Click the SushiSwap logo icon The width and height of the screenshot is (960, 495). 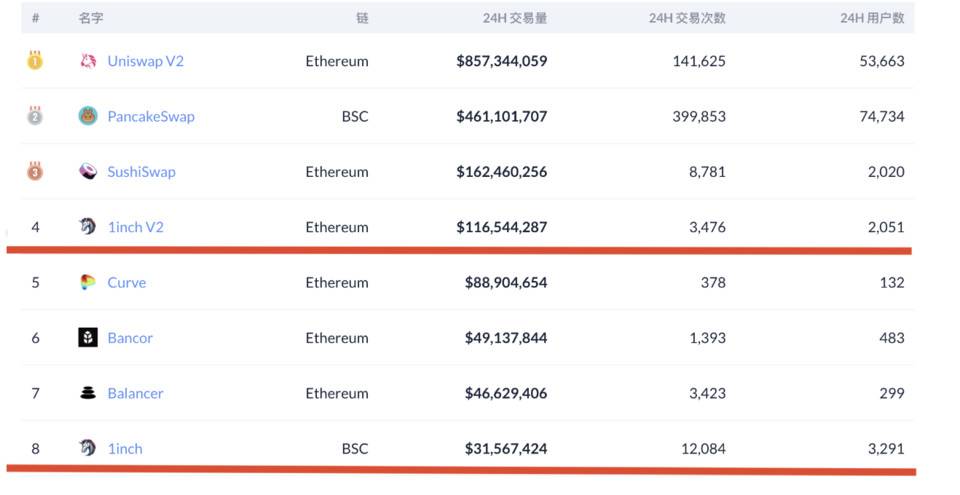88,171
